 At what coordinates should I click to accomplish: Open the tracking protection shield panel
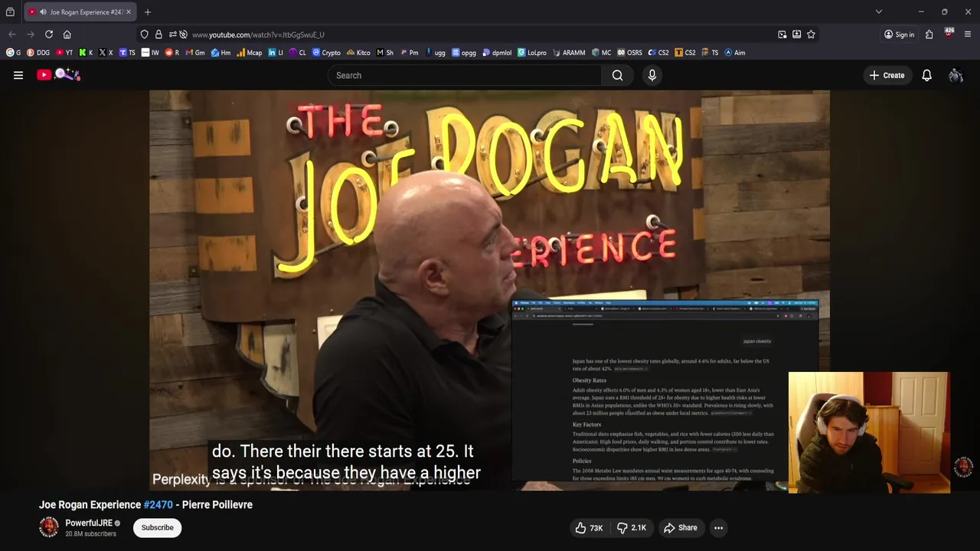coord(144,34)
